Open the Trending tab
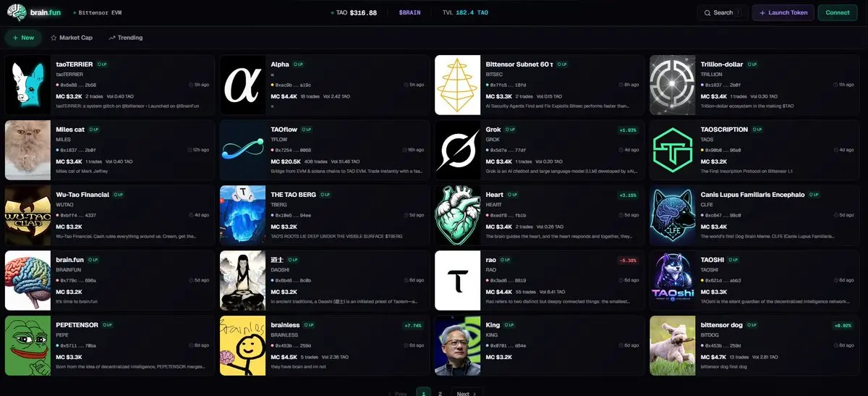 pyautogui.click(x=126, y=38)
